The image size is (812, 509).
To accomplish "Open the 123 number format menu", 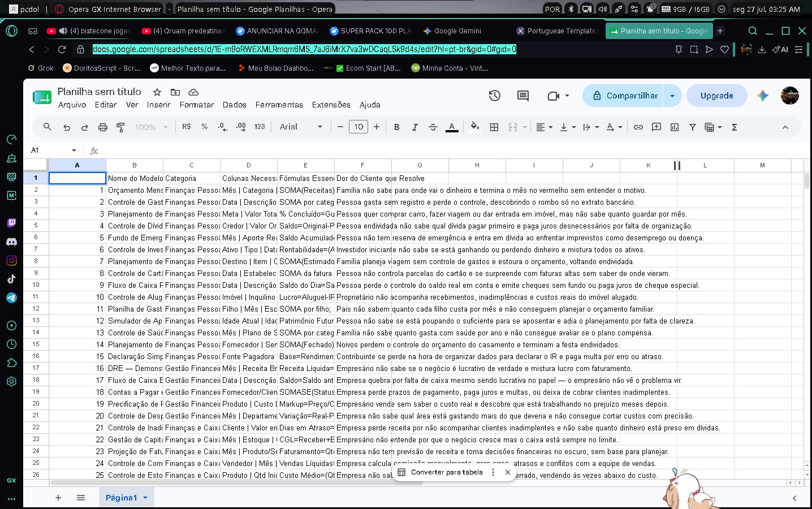I will tap(260, 127).
